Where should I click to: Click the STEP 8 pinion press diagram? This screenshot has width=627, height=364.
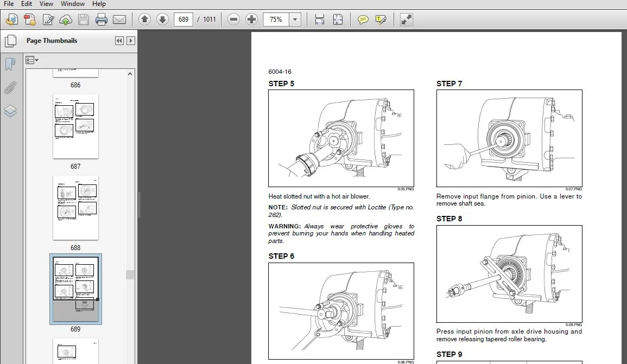pos(509,274)
